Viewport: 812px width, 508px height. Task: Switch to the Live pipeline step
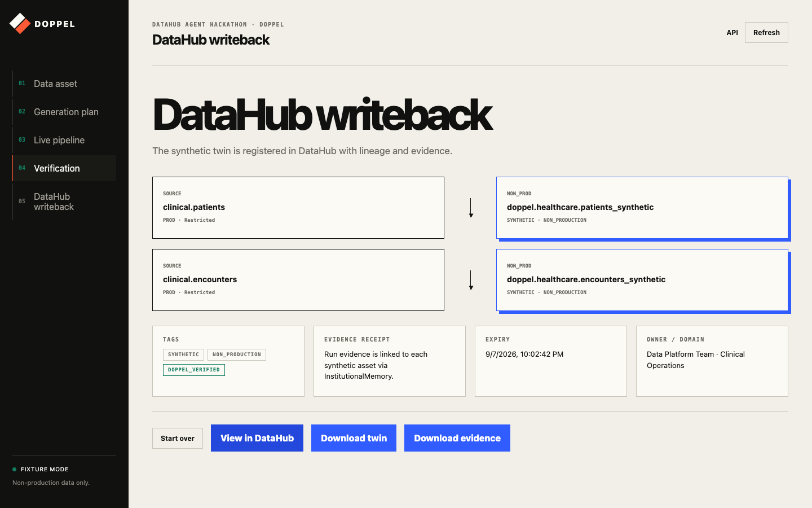[64, 140]
